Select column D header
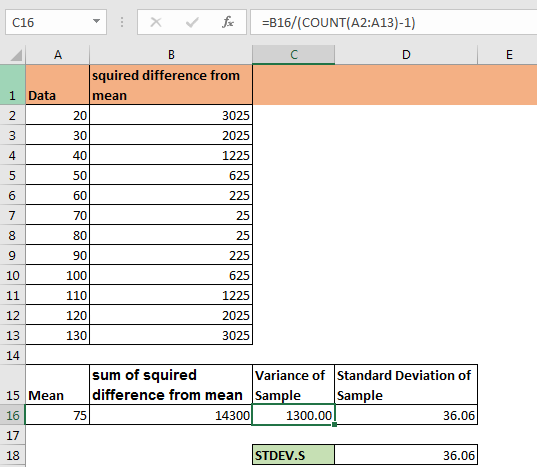 pyautogui.click(x=406, y=55)
